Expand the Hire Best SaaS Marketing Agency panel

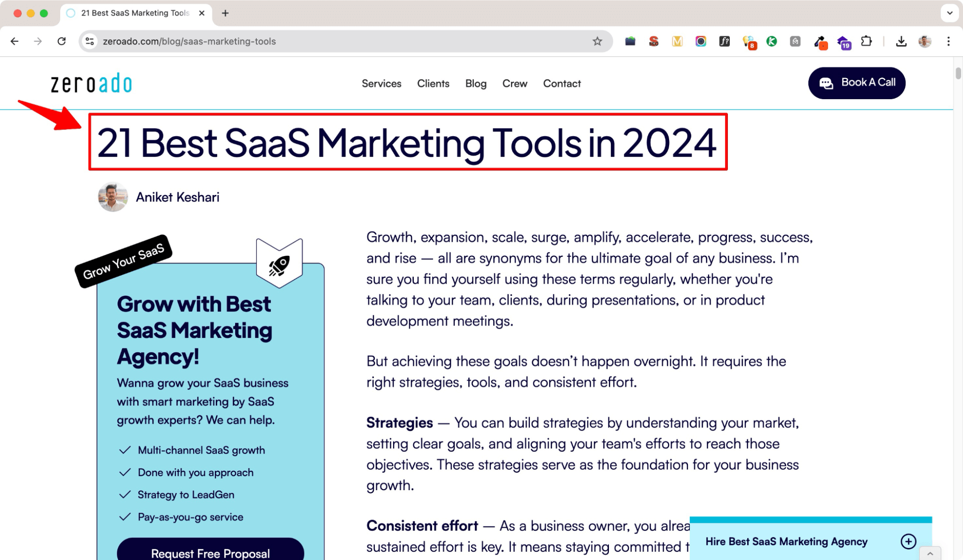(x=909, y=541)
